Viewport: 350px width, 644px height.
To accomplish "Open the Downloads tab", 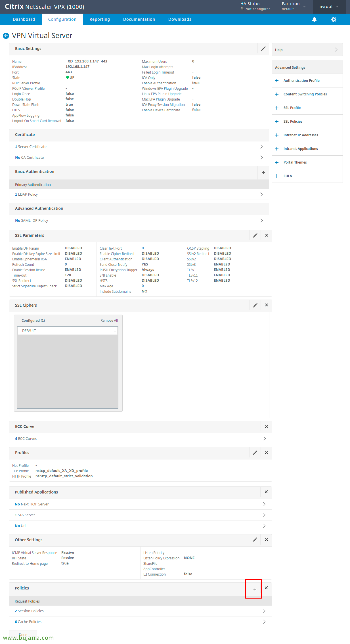I will 180,19.
